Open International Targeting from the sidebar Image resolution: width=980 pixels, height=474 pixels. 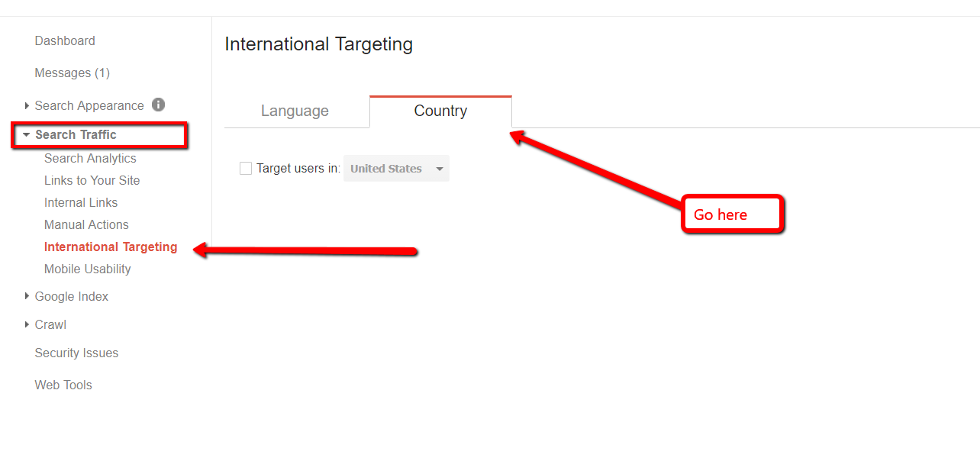click(x=111, y=247)
